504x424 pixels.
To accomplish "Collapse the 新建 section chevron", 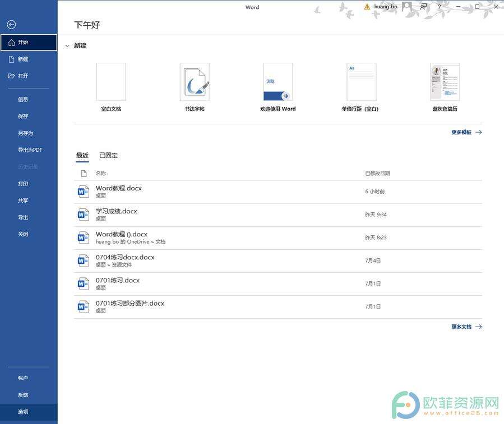I will click(x=67, y=46).
